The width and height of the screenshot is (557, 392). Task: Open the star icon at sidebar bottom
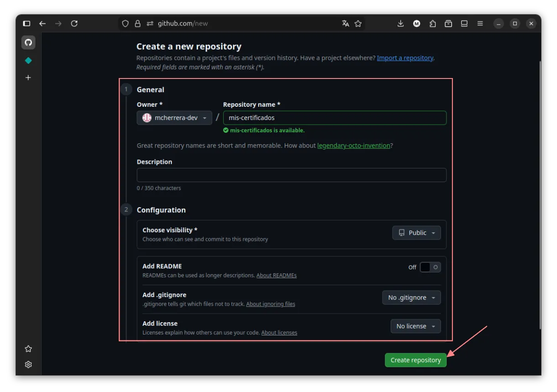(x=28, y=349)
